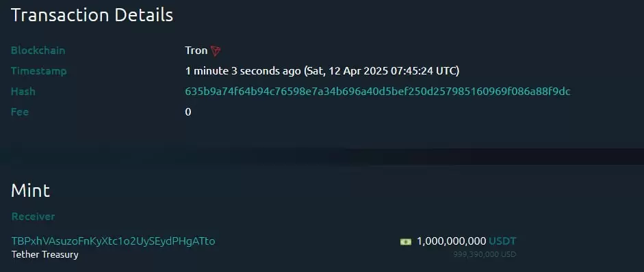Click the USDT token link
Viewport: 644px width, 272px height.
(x=502, y=241)
